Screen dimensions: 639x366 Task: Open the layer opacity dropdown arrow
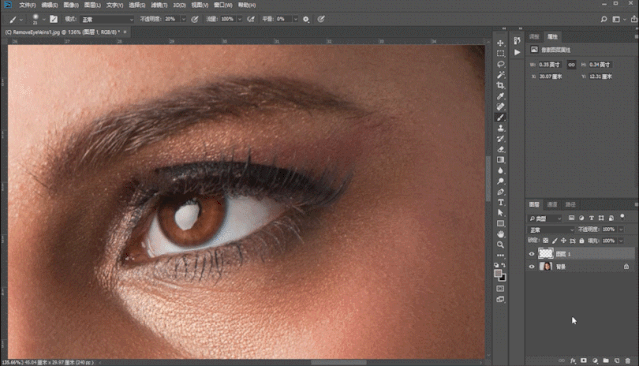coord(621,229)
